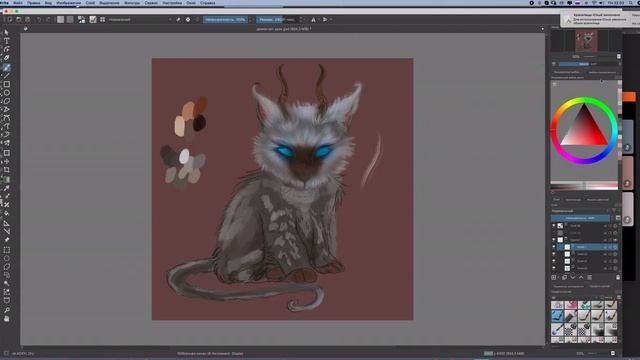This screenshot has width=640, height=360.
Task: Select the Pan hand tool
Action: click(x=7, y=319)
